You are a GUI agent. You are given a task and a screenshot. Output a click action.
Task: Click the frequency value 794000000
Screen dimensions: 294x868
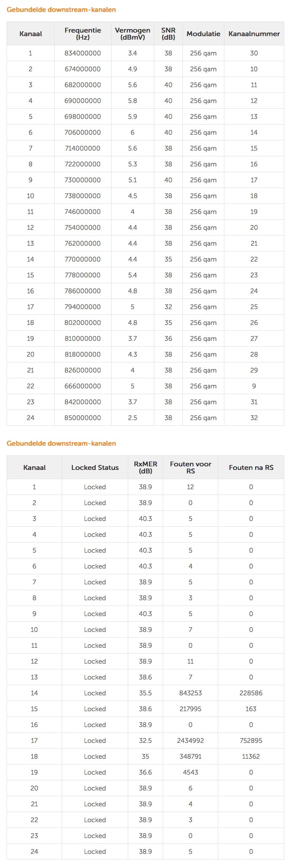83,307
